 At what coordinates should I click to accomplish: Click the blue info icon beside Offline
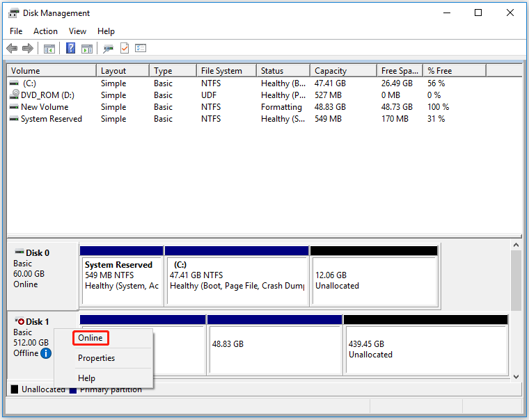(x=46, y=353)
